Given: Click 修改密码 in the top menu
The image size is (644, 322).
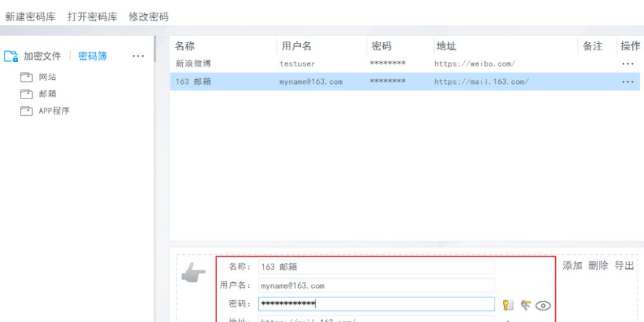Looking at the screenshot, I should 149,17.
